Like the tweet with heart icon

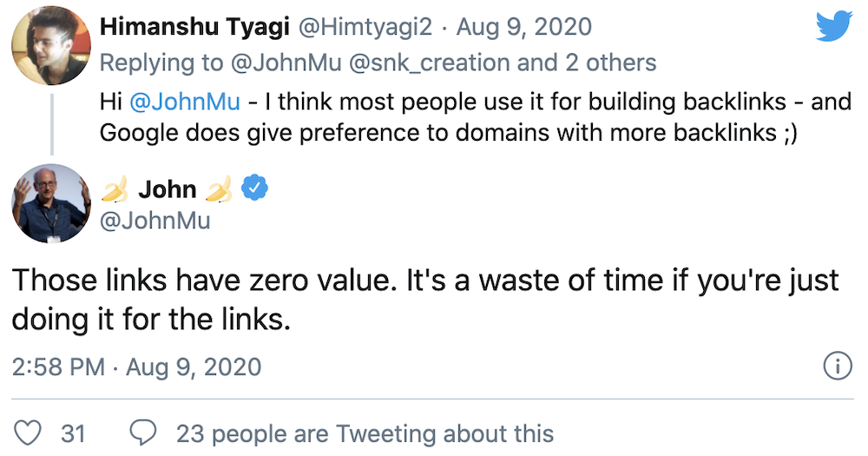[x=30, y=433]
